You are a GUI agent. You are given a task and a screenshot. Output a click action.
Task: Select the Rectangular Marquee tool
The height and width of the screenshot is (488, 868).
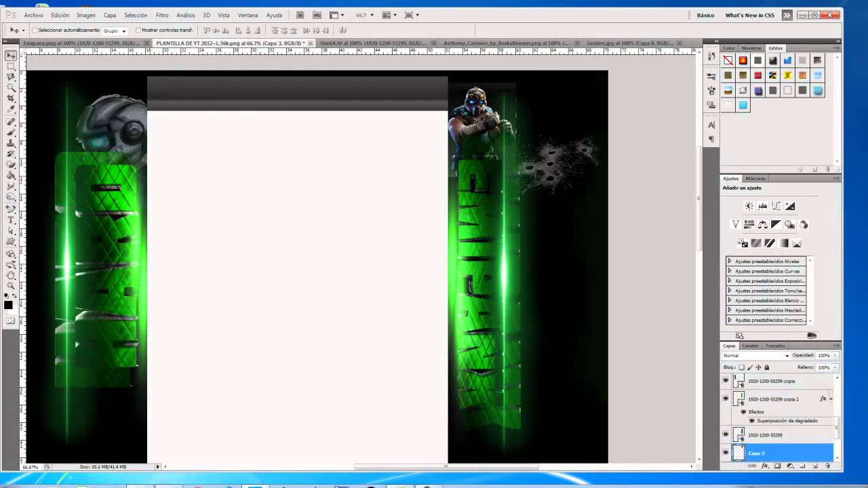12,66
